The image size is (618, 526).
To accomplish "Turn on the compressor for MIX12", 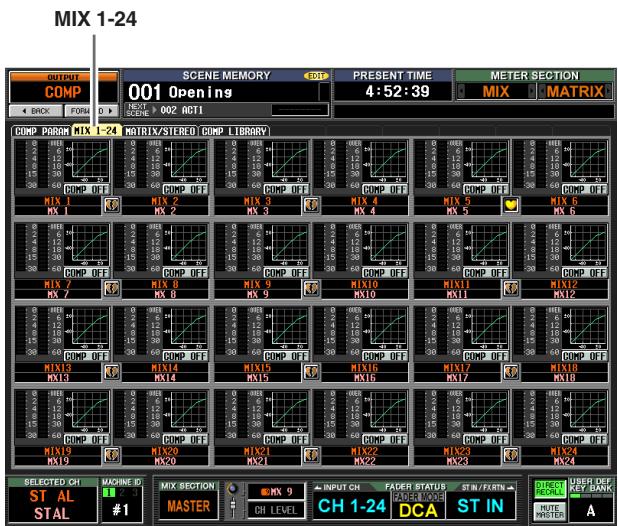I will coord(584,273).
